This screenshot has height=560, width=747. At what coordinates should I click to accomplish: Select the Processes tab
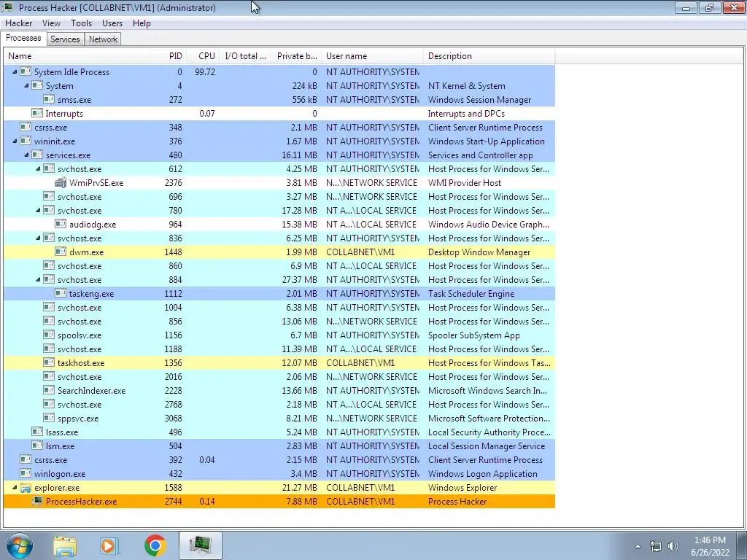click(23, 38)
